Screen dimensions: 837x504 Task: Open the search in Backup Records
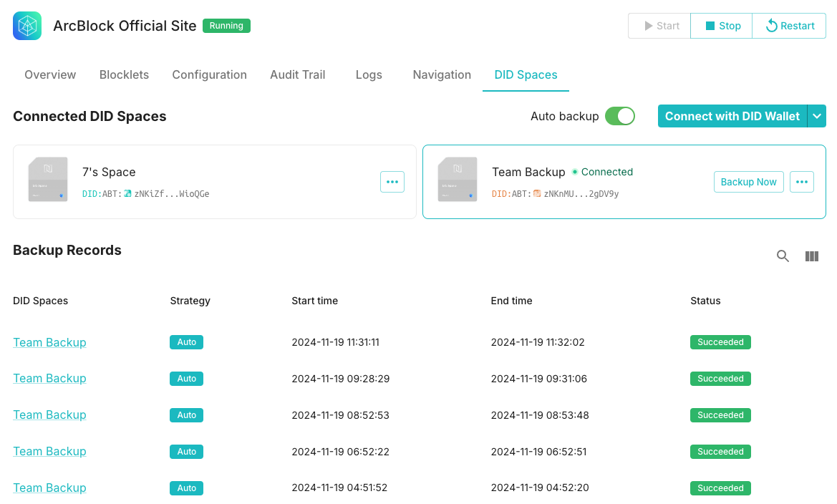[x=783, y=256]
